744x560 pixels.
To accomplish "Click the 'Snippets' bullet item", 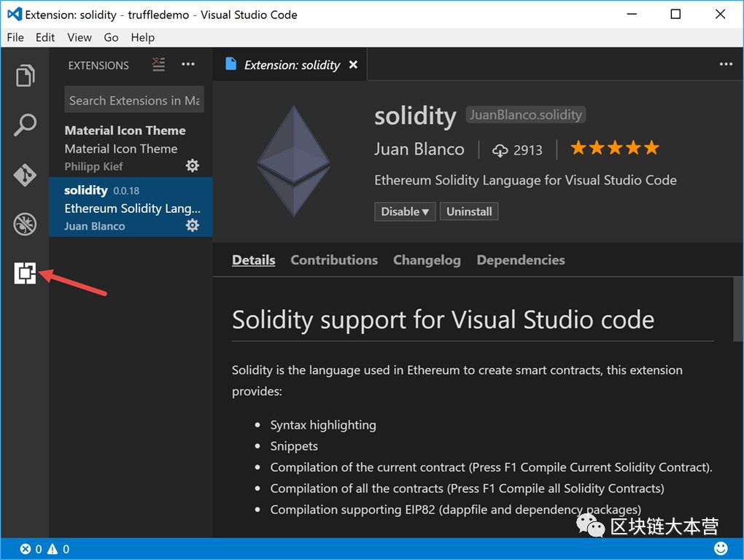I will pos(294,446).
